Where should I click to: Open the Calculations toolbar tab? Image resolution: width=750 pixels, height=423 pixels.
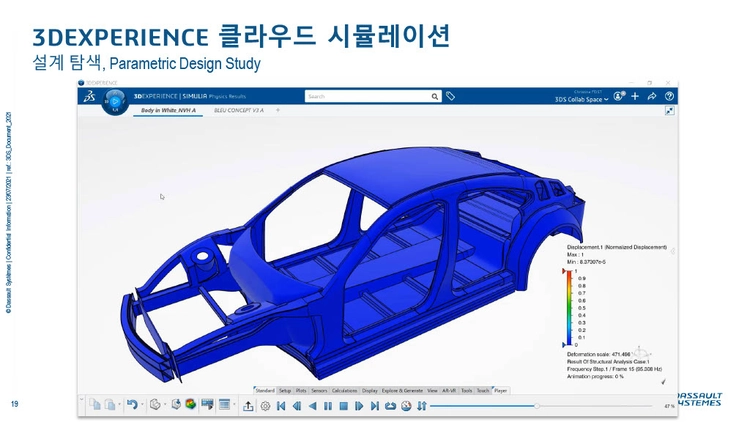(344, 391)
